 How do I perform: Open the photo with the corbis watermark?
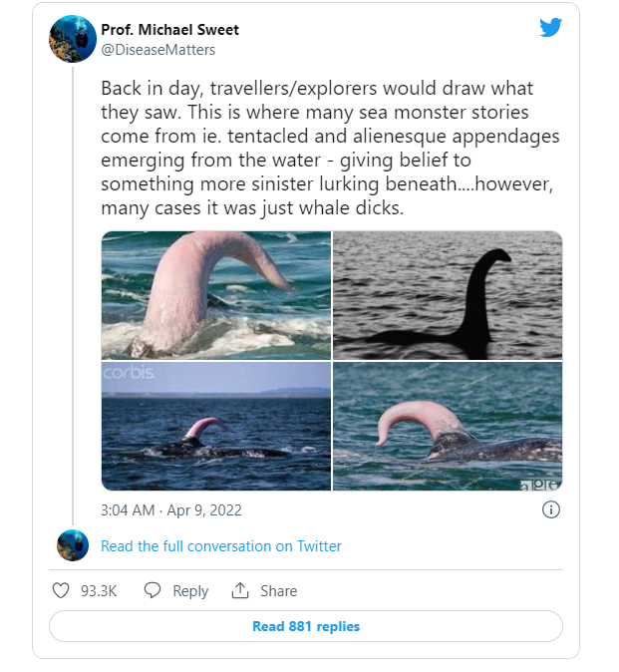(x=215, y=426)
